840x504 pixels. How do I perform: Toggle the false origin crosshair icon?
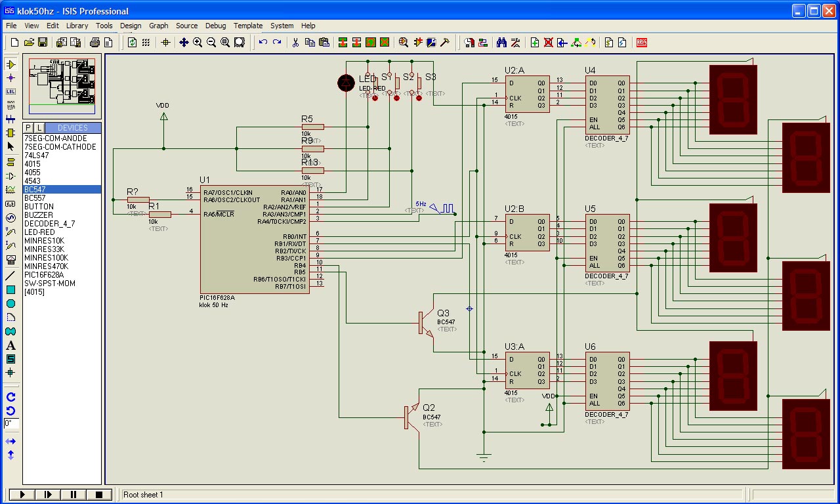tap(166, 43)
